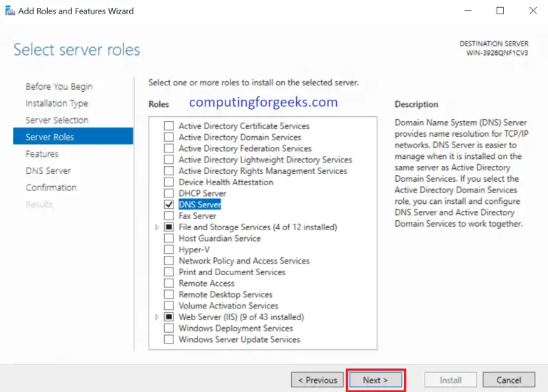548x392 pixels.
Task: Expand File and Storage Services tree arrow
Action: click(x=157, y=227)
